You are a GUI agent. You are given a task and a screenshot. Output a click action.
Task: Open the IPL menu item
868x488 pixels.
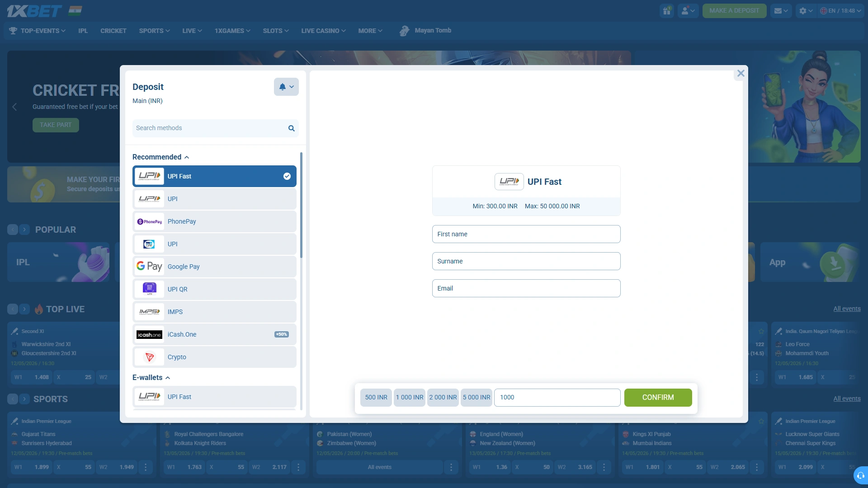(83, 31)
